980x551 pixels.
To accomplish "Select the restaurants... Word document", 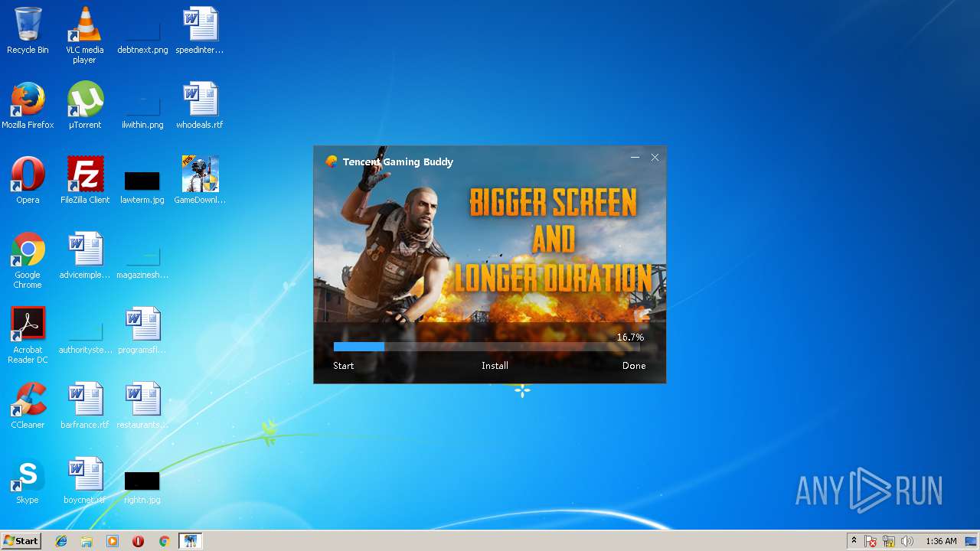I will tap(142, 406).
